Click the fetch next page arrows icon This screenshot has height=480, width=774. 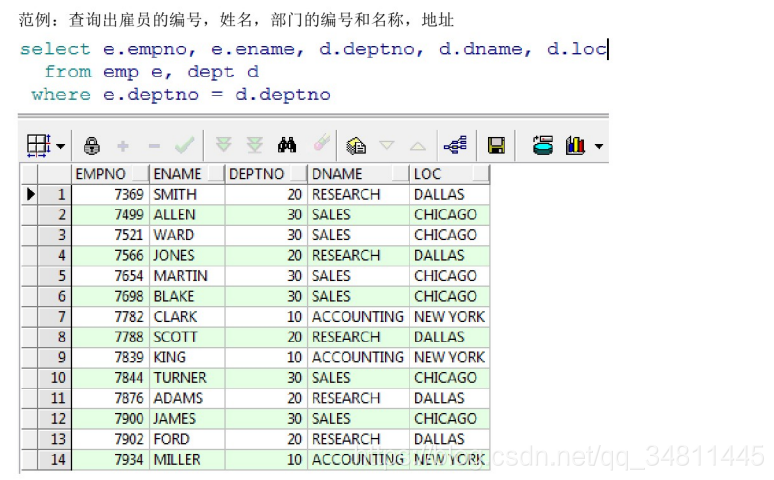point(224,145)
